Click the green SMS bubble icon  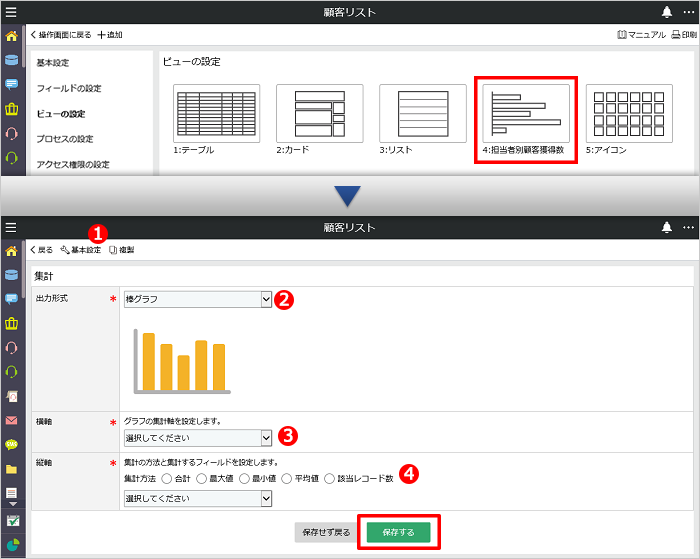(x=12, y=444)
